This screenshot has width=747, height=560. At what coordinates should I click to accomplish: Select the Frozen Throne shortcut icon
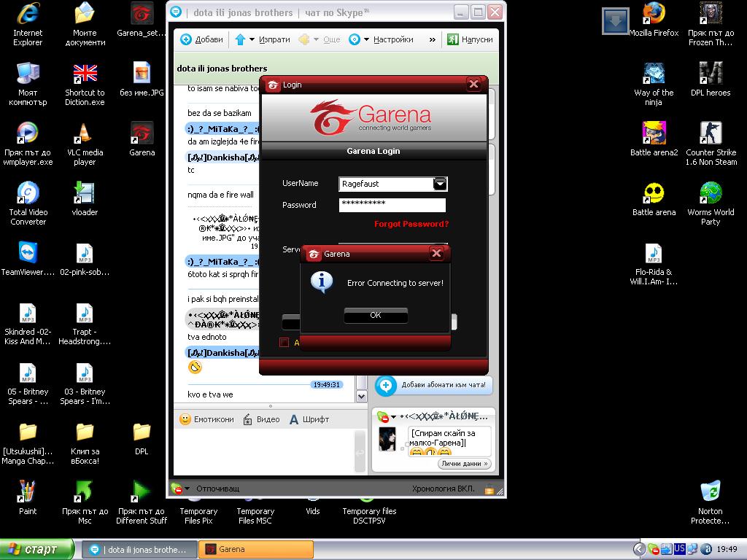[711, 24]
